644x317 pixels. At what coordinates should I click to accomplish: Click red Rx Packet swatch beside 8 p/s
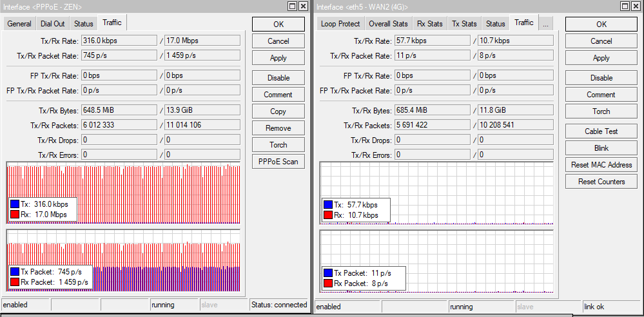(327, 283)
